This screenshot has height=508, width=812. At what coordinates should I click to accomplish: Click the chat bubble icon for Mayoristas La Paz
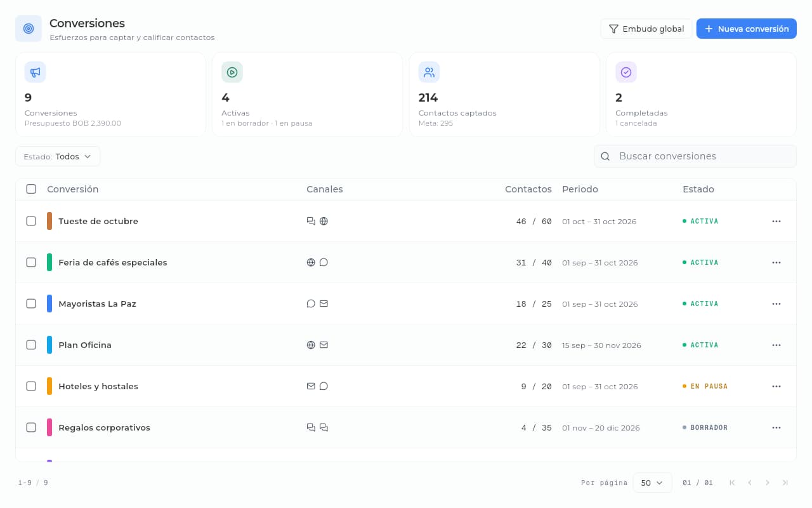point(311,304)
